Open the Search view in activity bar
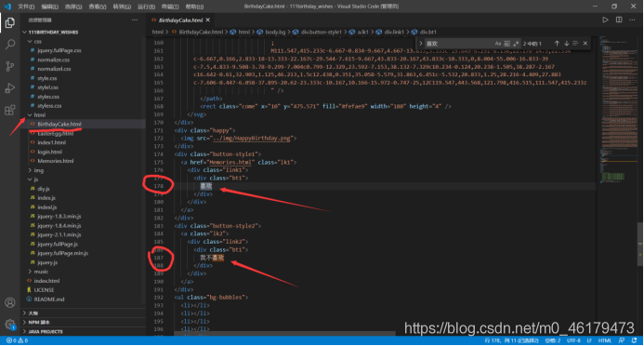This screenshot has height=346, width=644. click(x=10, y=44)
